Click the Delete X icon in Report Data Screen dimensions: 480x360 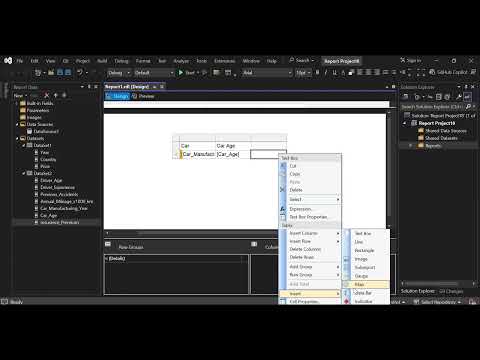47,95
